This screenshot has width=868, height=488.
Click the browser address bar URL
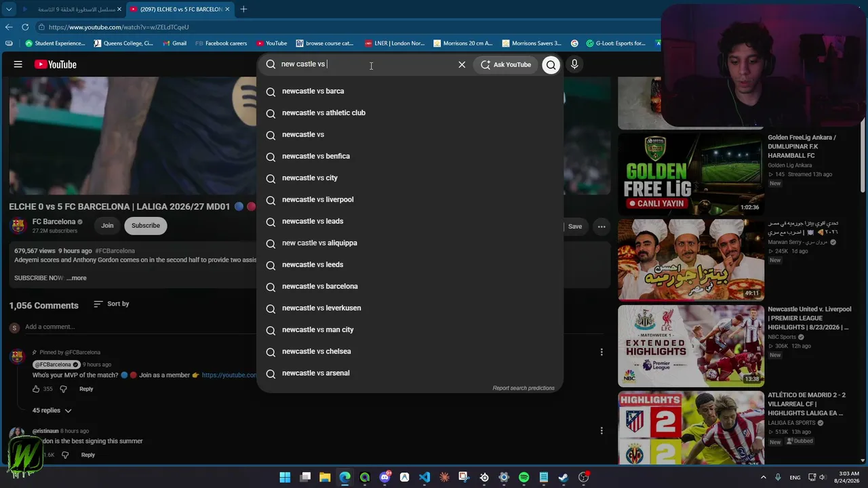(119, 27)
